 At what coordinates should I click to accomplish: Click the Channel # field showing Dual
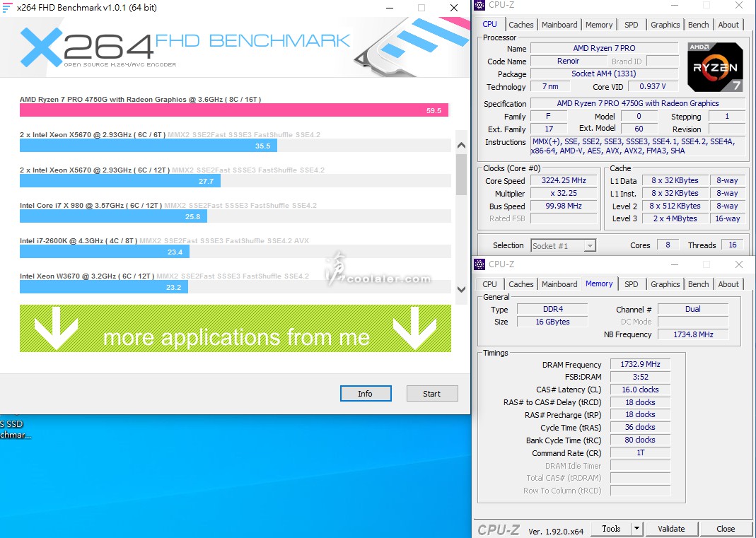[x=693, y=309]
